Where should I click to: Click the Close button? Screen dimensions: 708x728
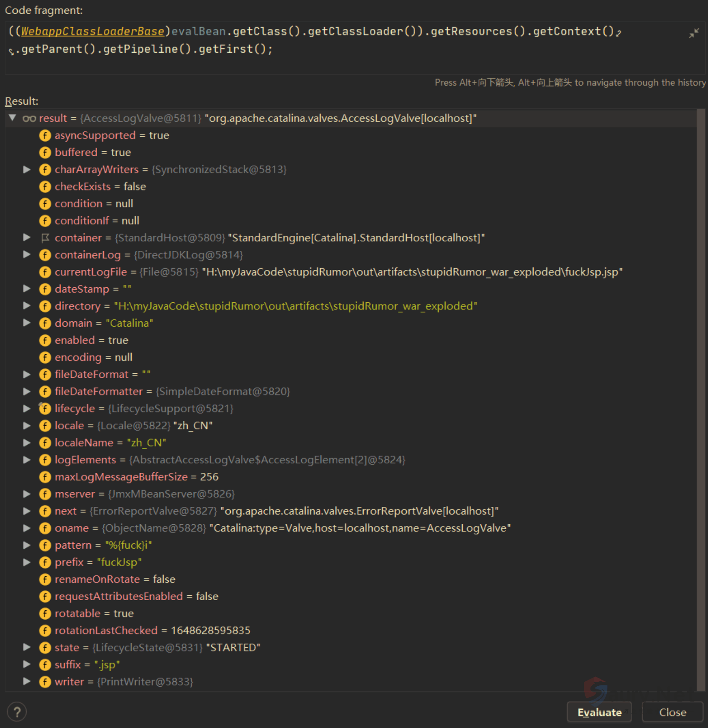[x=672, y=712]
